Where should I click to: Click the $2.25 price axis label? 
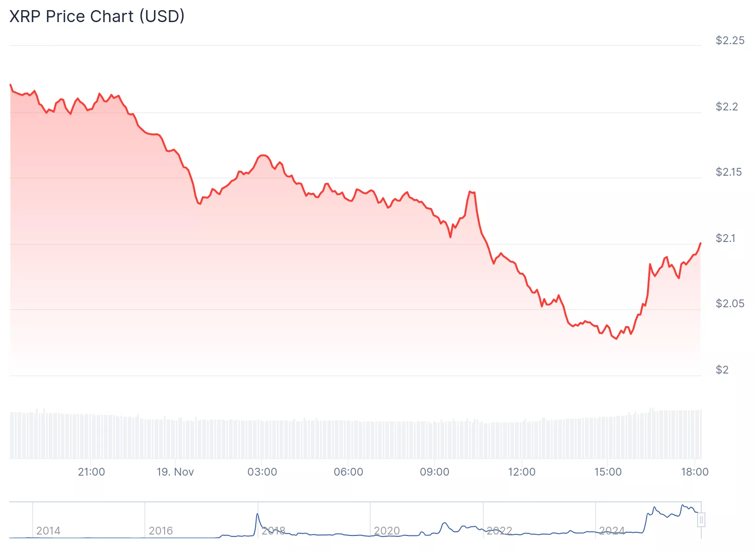(730, 40)
